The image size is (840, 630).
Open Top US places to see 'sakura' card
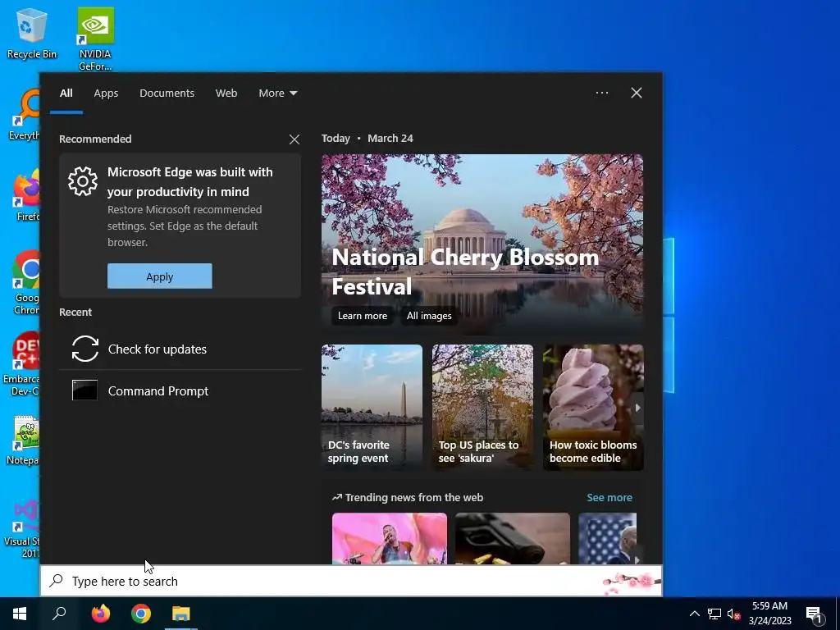pos(482,407)
